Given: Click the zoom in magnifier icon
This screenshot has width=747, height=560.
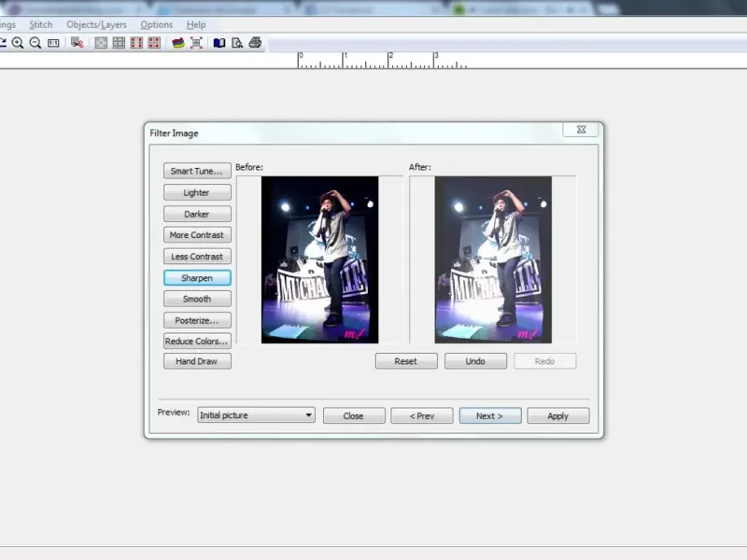Looking at the screenshot, I should coord(20,43).
